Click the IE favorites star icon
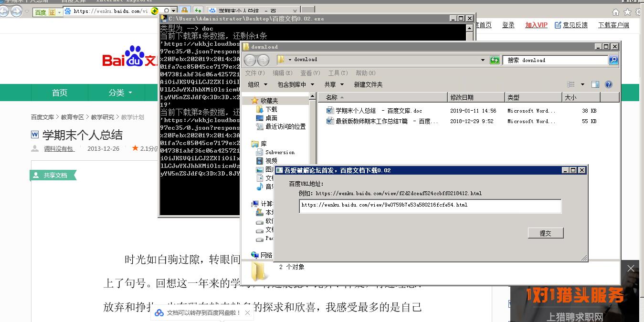 pos(627,12)
